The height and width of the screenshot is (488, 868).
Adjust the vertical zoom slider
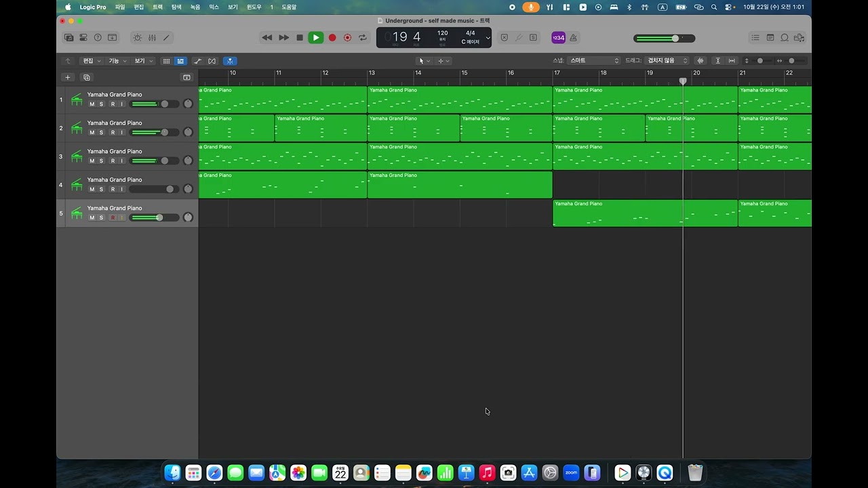pyautogui.click(x=759, y=61)
